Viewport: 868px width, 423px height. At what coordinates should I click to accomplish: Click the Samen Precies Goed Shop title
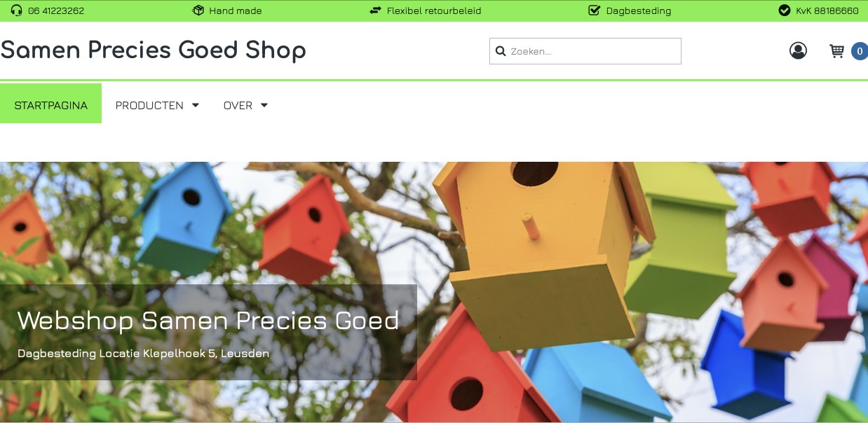tap(153, 50)
